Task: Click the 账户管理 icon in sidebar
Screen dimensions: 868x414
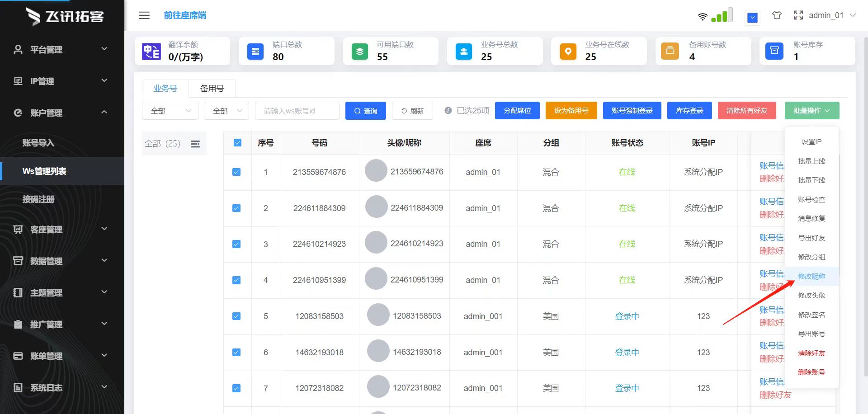Action: pos(18,113)
